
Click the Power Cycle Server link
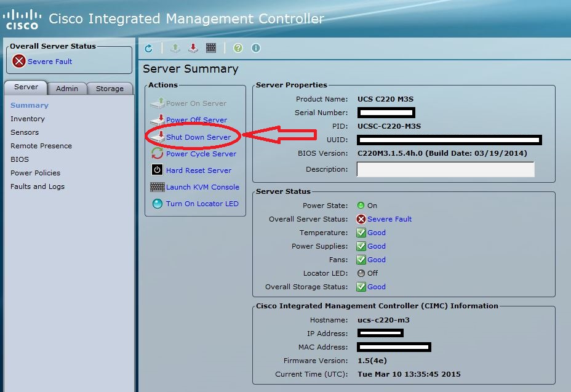(201, 154)
